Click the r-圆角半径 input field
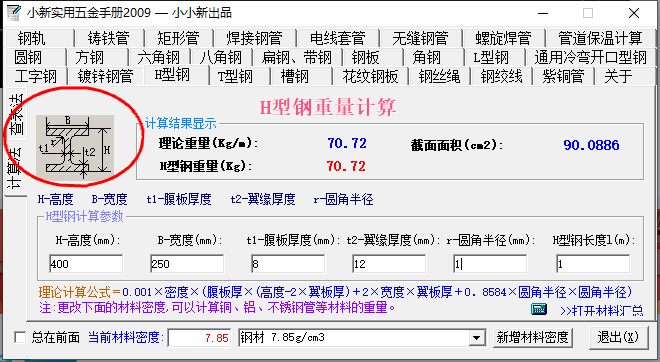This screenshot has height=362, width=660. coord(490,264)
